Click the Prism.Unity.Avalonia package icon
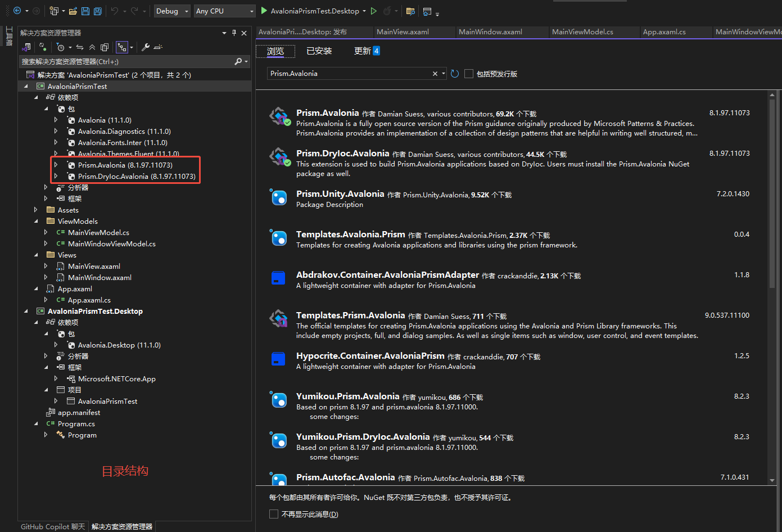This screenshot has width=782, height=532. pos(279,197)
